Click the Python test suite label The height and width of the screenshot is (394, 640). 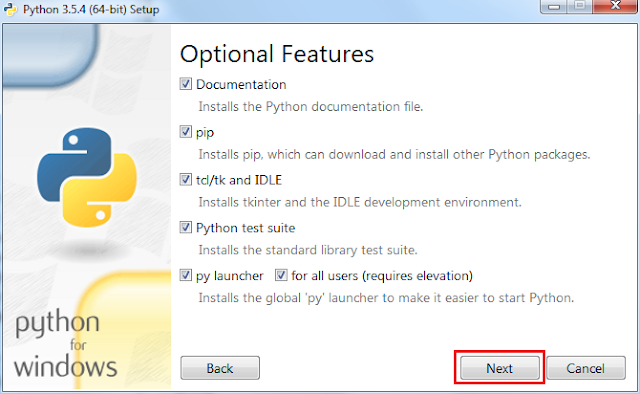245,228
